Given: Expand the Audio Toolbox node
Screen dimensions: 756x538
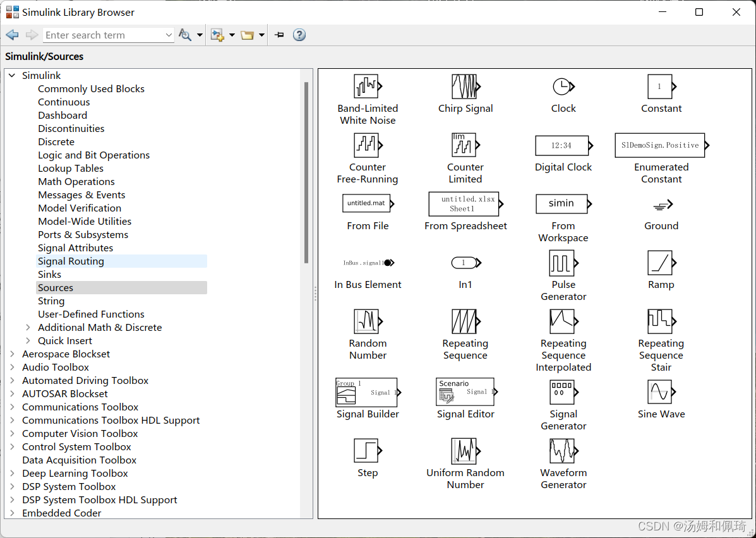Looking at the screenshot, I should click(13, 368).
